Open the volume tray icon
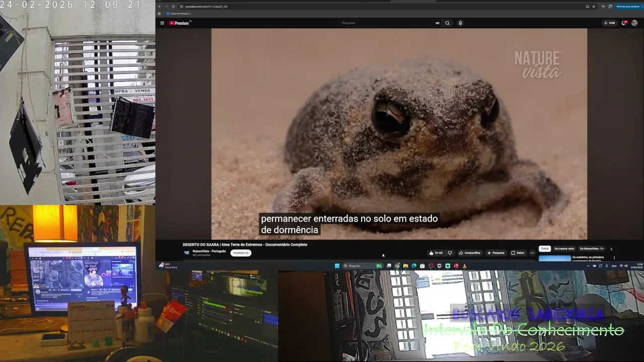 click(x=626, y=266)
